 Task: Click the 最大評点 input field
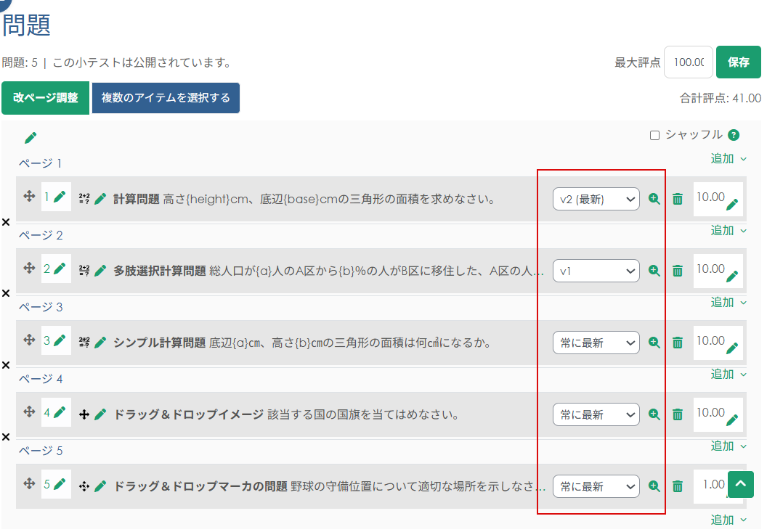click(688, 62)
